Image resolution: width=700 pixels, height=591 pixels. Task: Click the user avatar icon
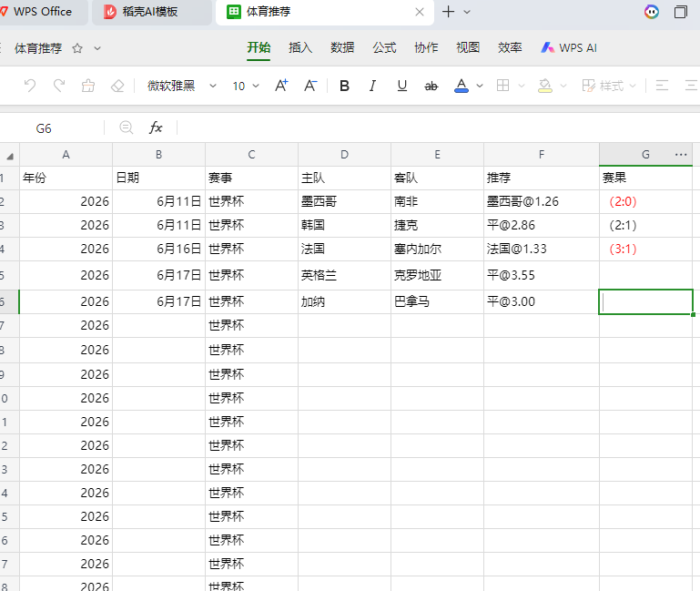[x=652, y=12]
